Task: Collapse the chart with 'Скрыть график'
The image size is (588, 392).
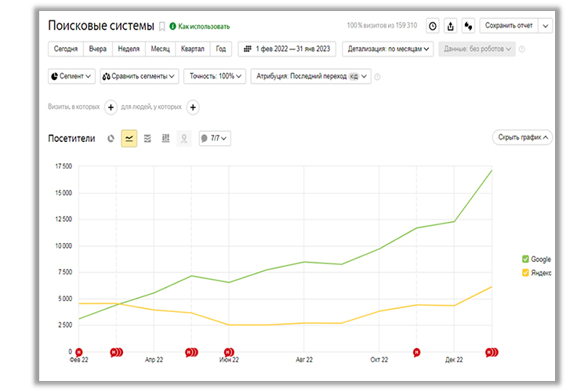Action: click(x=523, y=137)
